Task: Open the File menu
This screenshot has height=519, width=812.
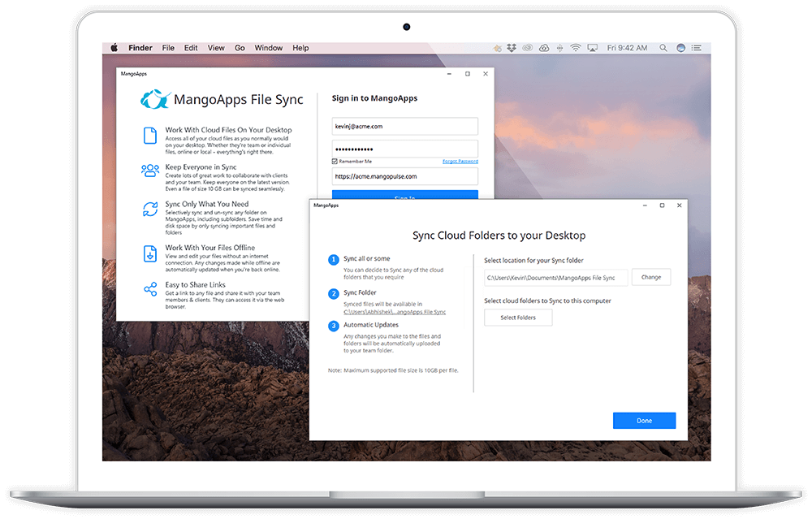Action: (168, 48)
